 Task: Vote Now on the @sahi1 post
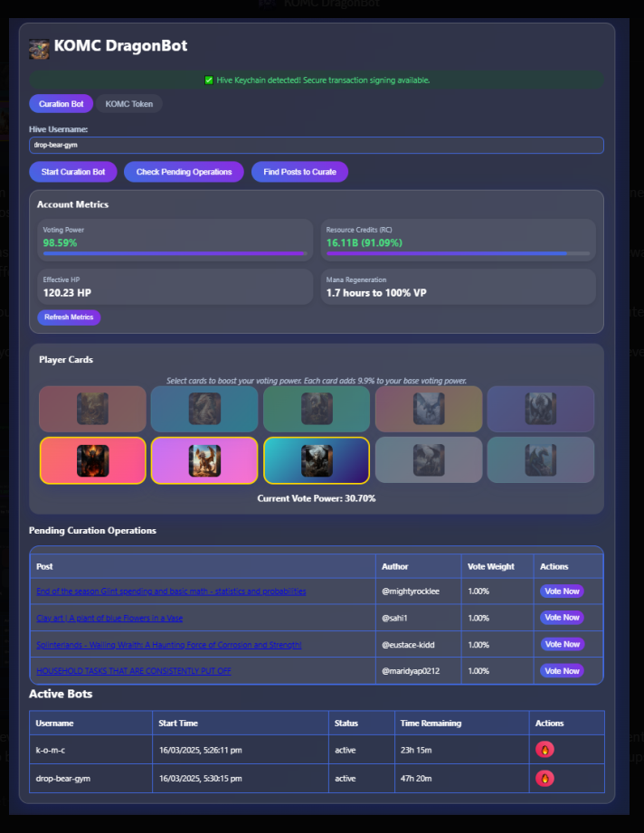click(563, 618)
